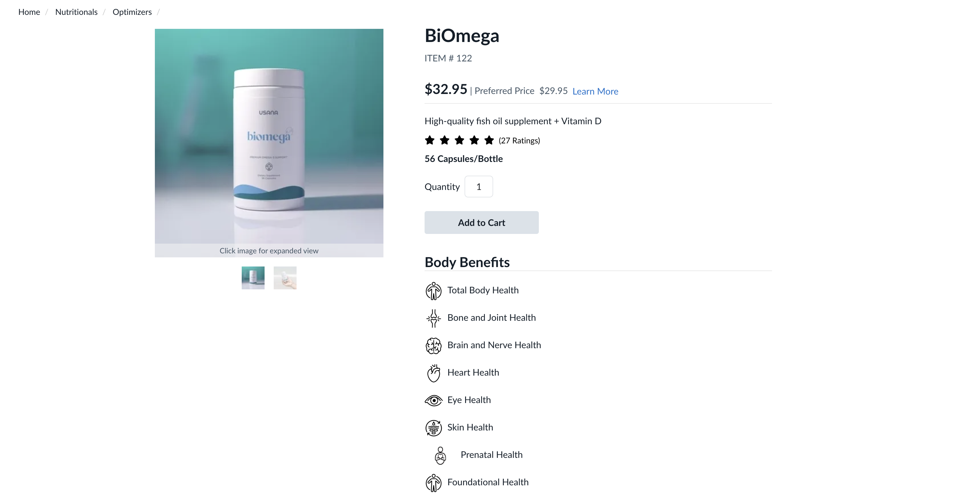Viewport: 980px width, 501px height.
Task: Click the Skin Health icon
Action: (433, 428)
